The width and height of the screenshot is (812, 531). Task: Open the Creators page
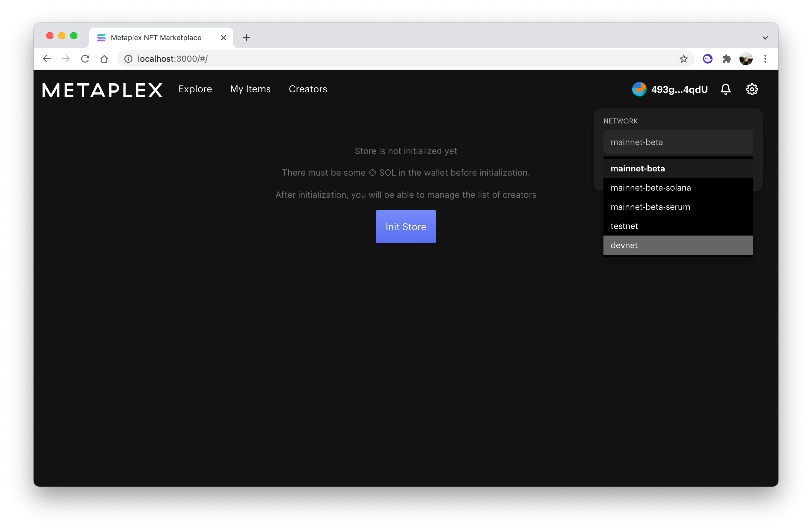point(308,89)
